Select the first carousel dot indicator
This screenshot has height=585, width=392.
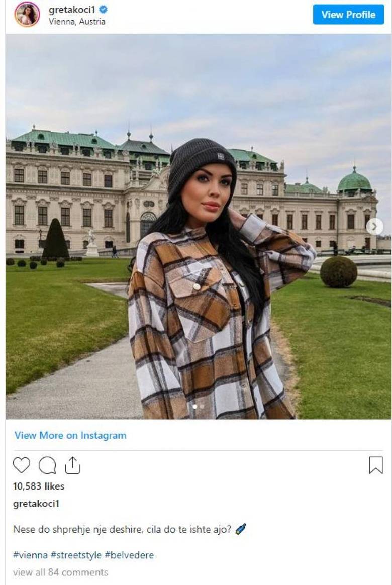click(x=194, y=406)
